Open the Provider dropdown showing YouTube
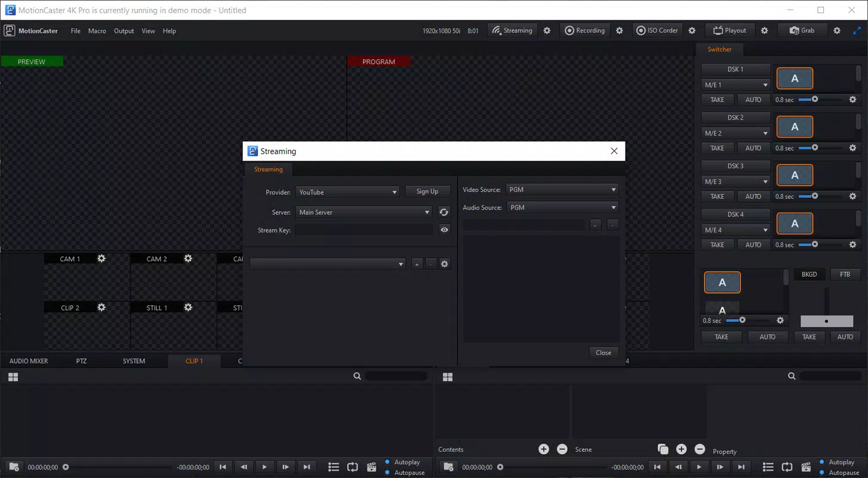 coord(347,192)
